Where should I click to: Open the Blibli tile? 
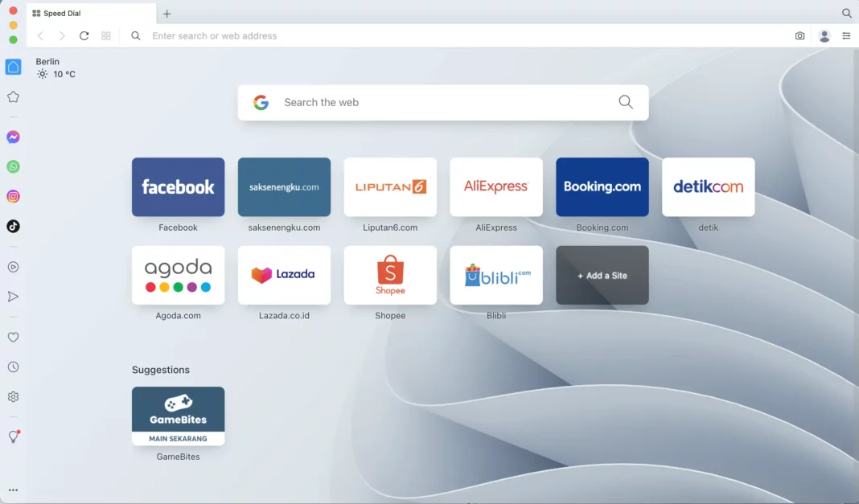point(496,275)
